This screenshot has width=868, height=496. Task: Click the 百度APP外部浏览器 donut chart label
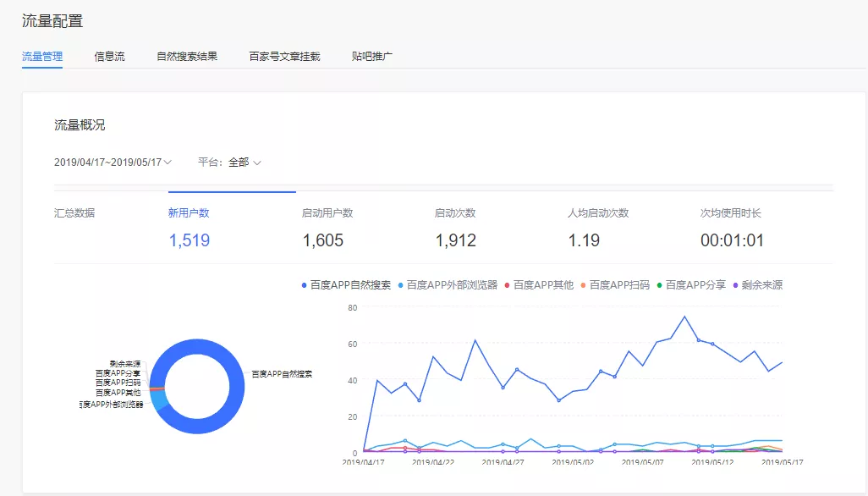point(112,405)
